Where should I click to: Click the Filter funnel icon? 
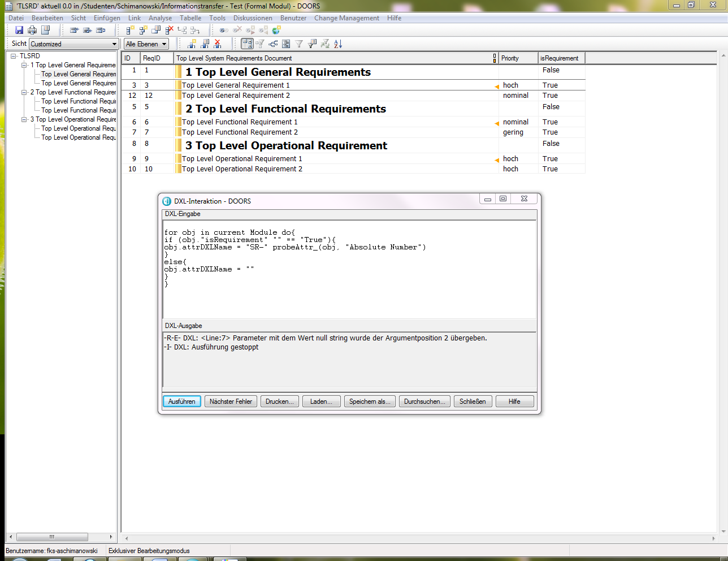click(x=299, y=44)
